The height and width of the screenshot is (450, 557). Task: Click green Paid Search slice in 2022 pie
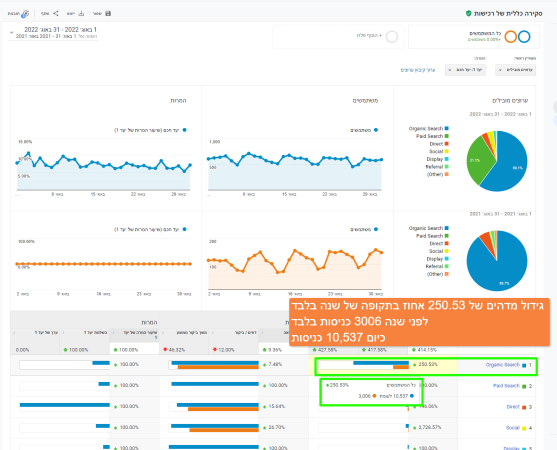478,160
